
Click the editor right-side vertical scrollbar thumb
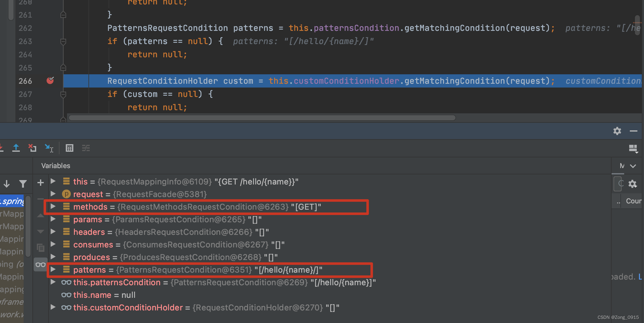(637, 25)
